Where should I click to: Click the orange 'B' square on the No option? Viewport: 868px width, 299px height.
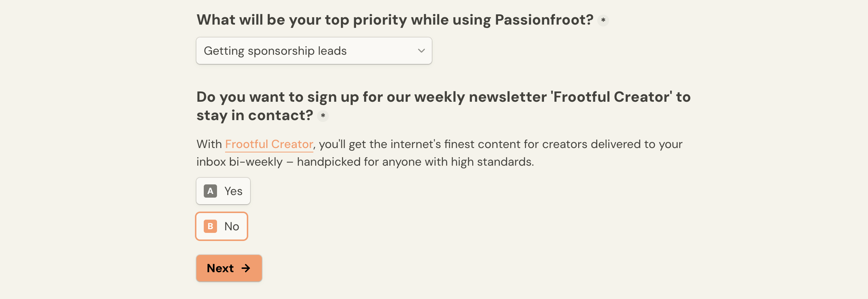coord(210,226)
